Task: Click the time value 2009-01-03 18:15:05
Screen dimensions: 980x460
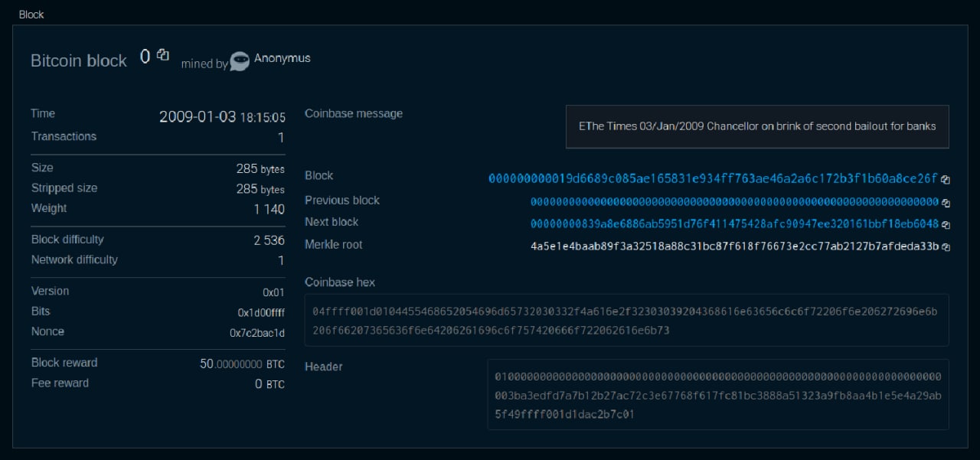Action: [x=222, y=117]
